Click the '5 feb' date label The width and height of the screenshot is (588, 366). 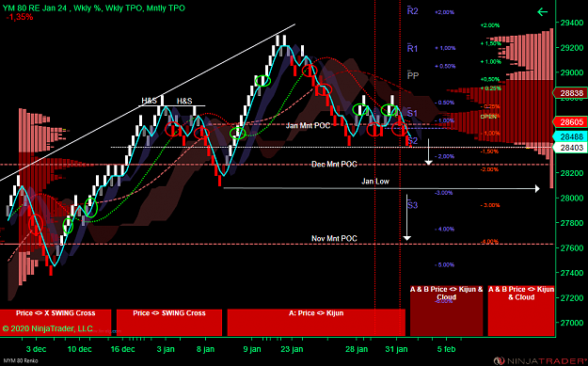click(446, 349)
